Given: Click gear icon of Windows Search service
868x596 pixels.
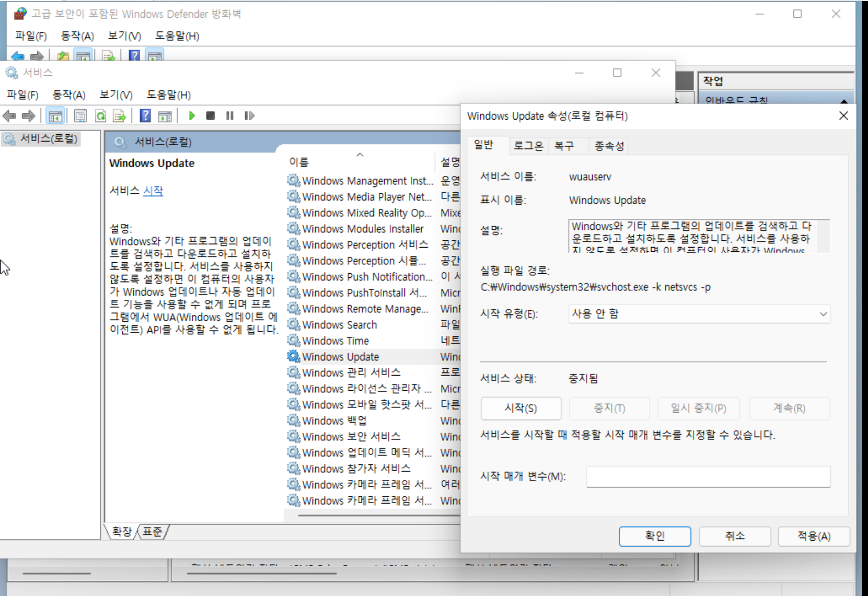Looking at the screenshot, I should (294, 325).
